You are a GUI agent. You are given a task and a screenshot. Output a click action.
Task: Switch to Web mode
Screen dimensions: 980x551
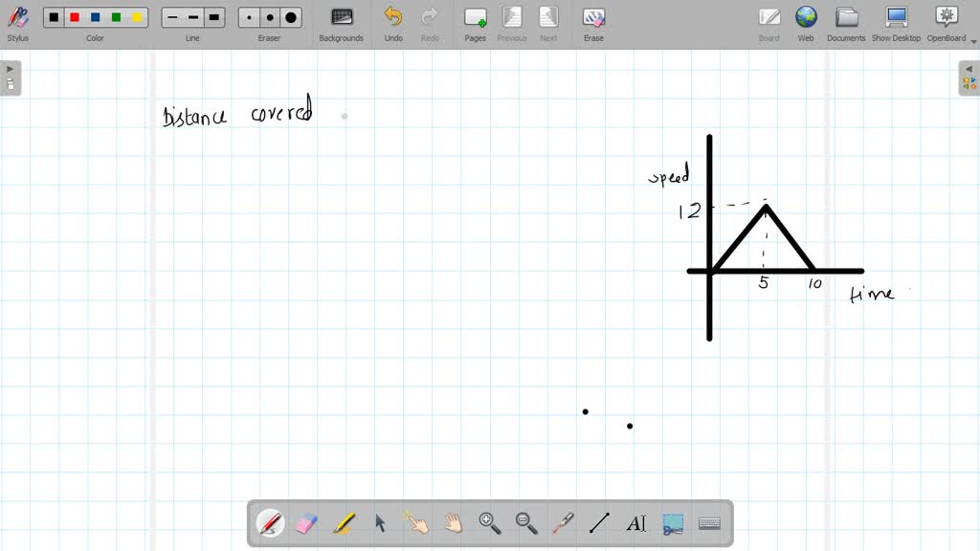pyautogui.click(x=806, y=24)
